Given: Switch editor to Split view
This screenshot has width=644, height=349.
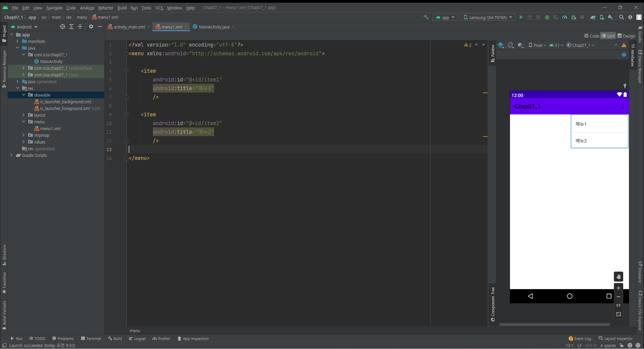Looking at the screenshot, I should (x=608, y=36).
